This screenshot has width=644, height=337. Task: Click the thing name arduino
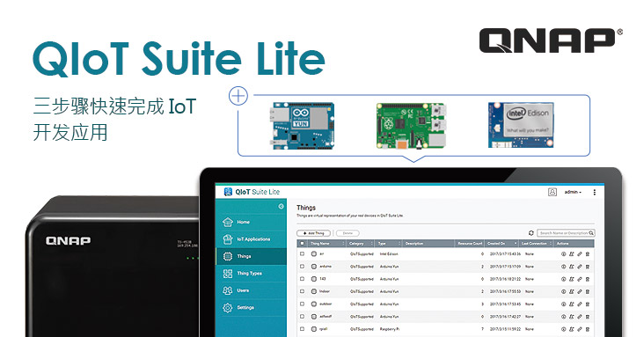pyautogui.click(x=326, y=267)
